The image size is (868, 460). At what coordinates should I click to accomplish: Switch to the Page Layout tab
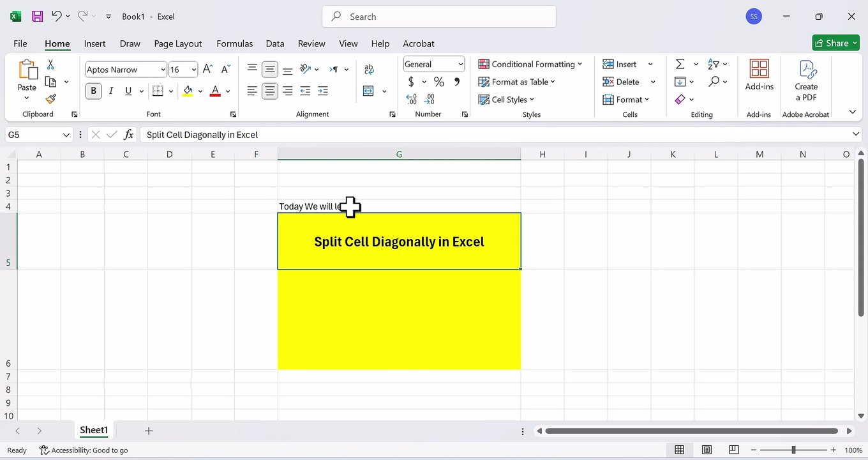click(x=178, y=43)
